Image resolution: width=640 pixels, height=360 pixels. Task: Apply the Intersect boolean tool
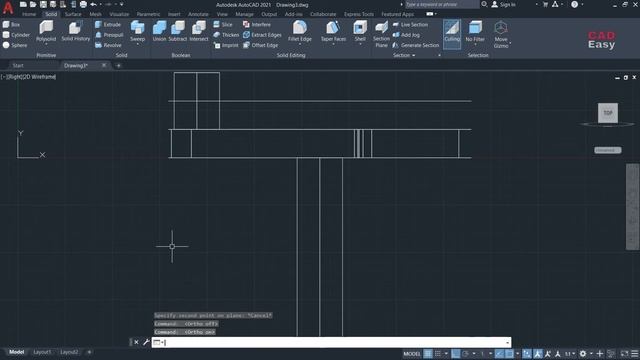(199, 31)
